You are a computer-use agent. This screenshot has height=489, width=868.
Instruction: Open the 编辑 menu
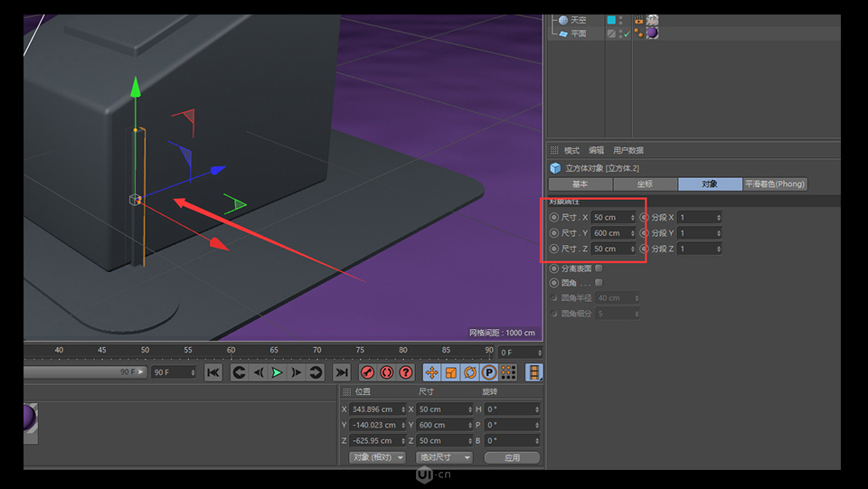click(596, 150)
